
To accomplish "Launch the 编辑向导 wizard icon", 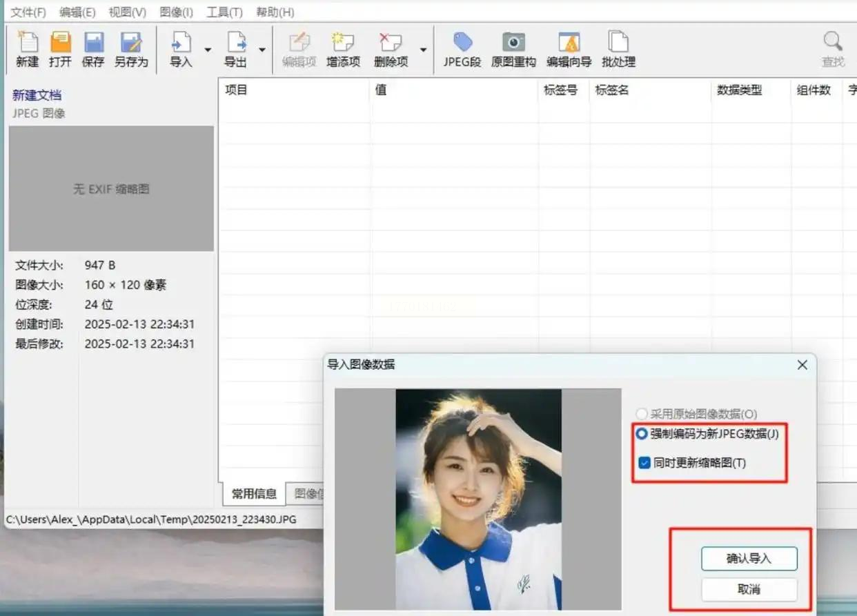I will [x=569, y=43].
